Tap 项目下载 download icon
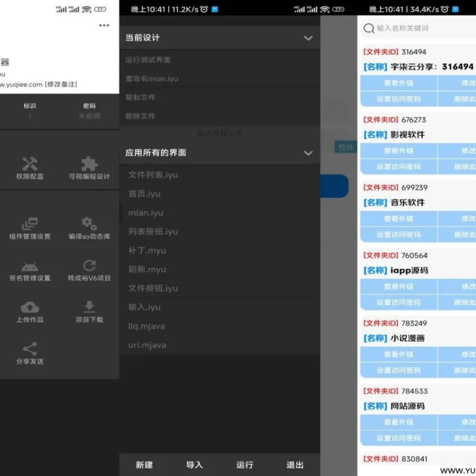The width and height of the screenshot is (476, 476). 89,307
